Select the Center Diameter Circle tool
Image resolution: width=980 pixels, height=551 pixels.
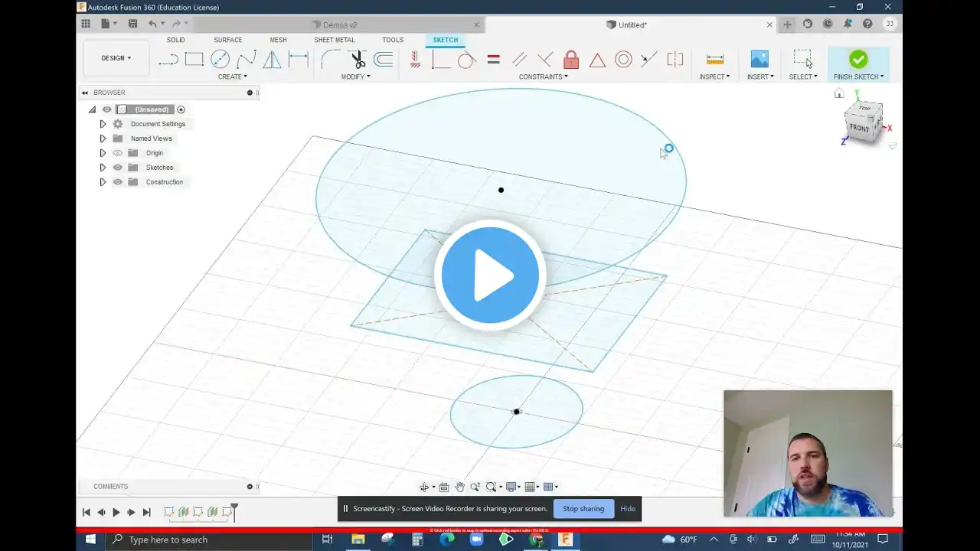pos(220,60)
